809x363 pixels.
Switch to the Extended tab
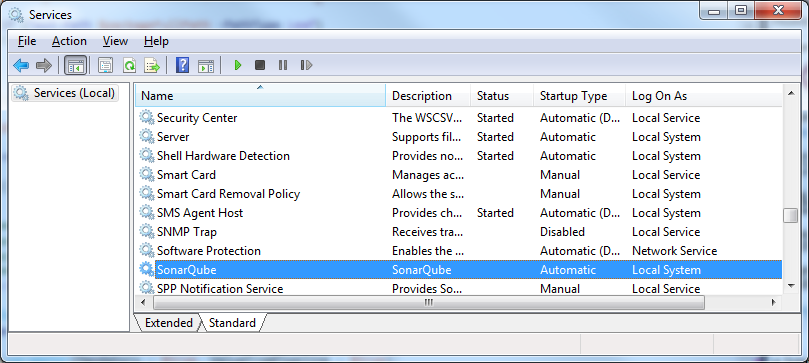pos(168,323)
